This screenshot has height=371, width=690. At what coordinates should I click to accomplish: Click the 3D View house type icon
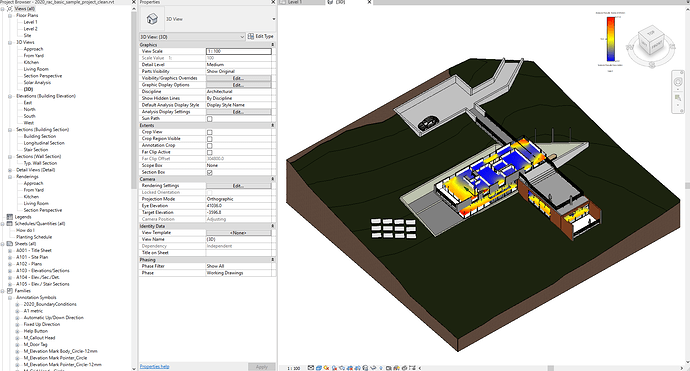152,19
